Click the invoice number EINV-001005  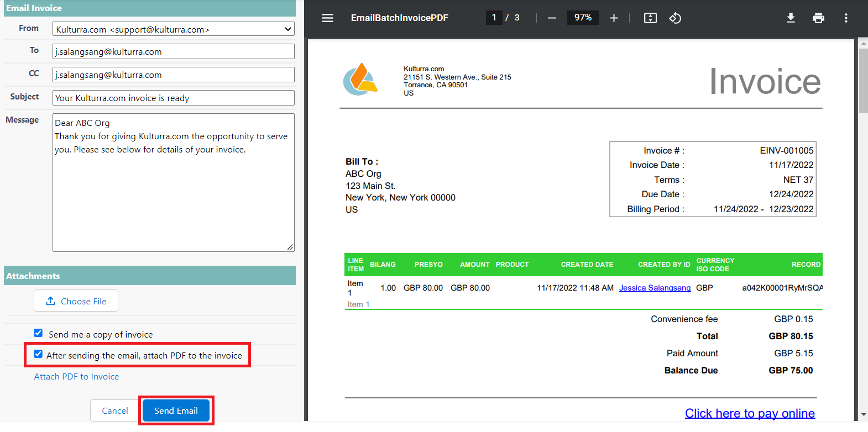(x=786, y=150)
